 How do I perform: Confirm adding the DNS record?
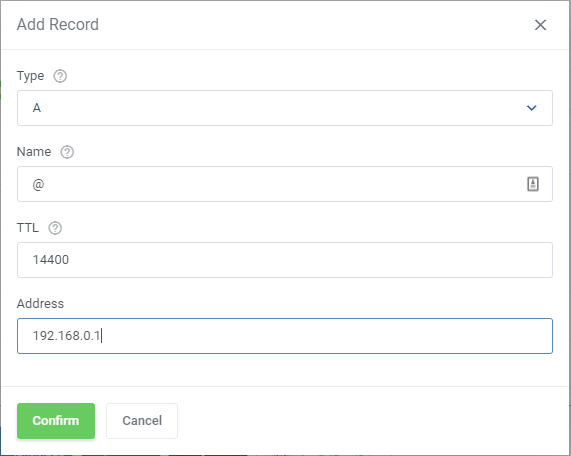tap(56, 421)
